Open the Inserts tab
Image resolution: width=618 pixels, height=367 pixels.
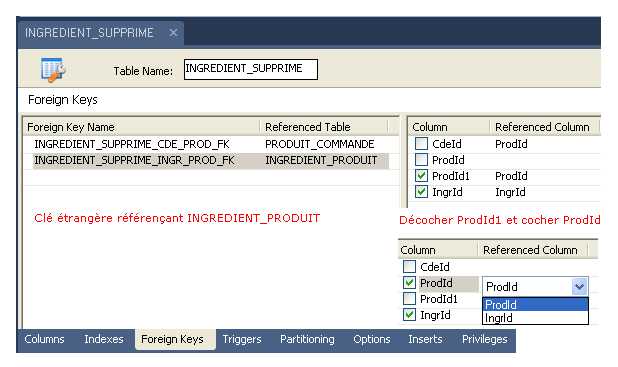click(x=425, y=339)
